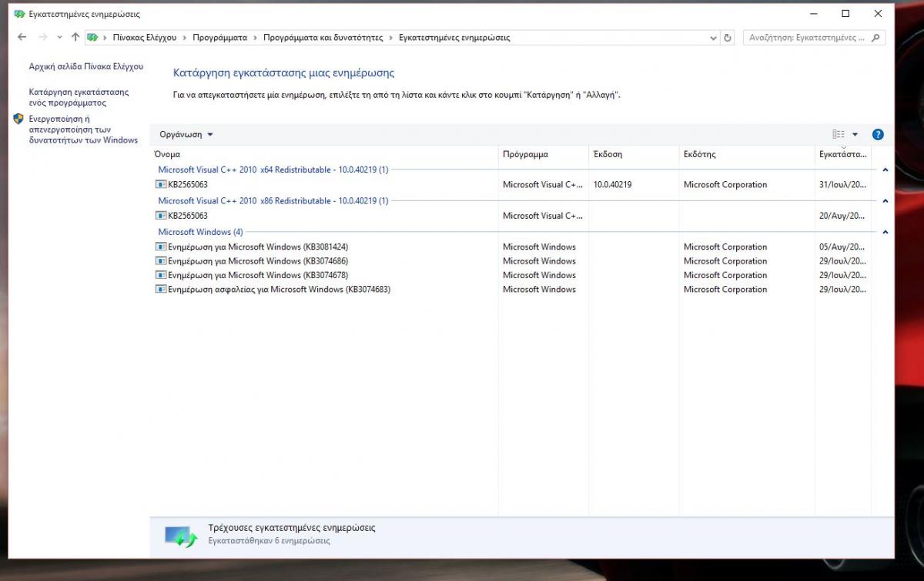Click the shield icon beside Windows features
Screen dimensions: 924x581
(18, 119)
